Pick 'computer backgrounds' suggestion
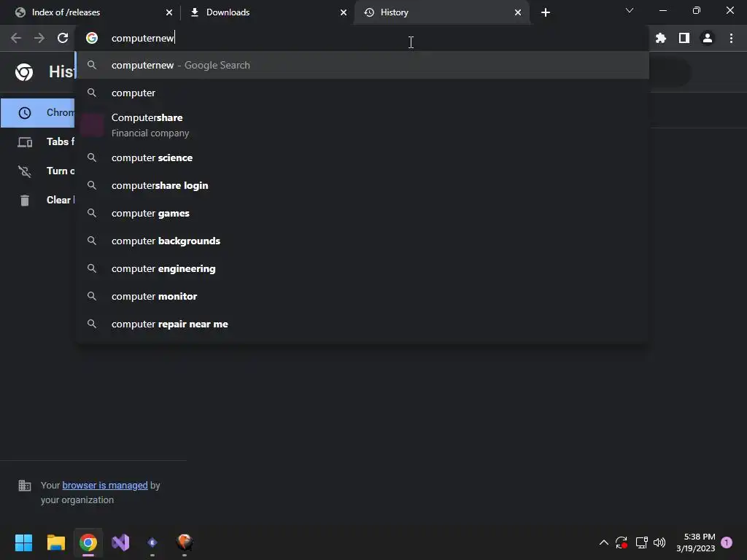 click(x=363, y=241)
